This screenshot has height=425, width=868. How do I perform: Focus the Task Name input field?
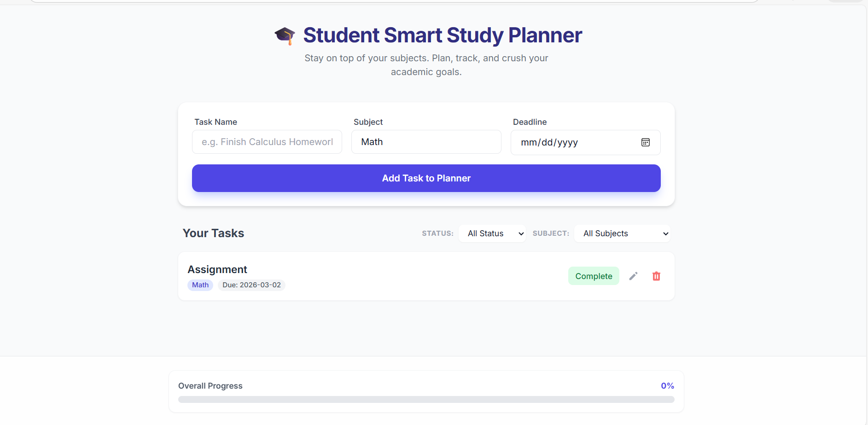pyautogui.click(x=267, y=142)
